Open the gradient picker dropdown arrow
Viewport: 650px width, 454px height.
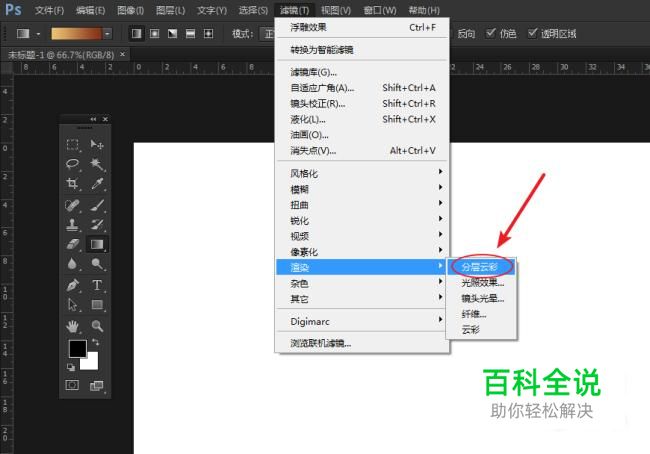[107, 34]
